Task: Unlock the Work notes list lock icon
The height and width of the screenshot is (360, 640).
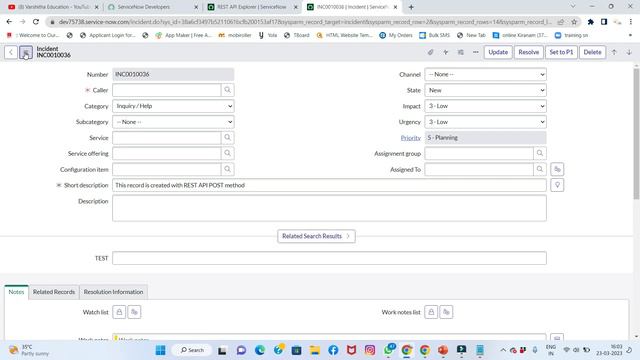Action: tap(431, 312)
